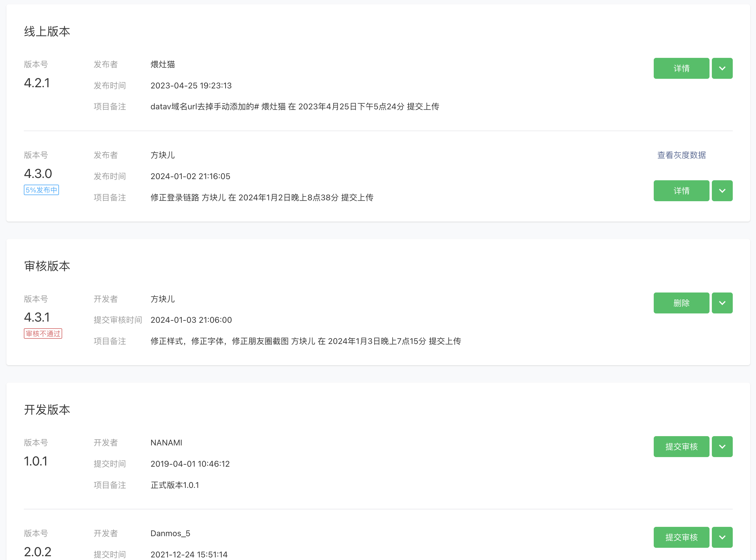This screenshot has height=560, width=756.
Task: Select the 线上版本 section heading
Action: (47, 31)
